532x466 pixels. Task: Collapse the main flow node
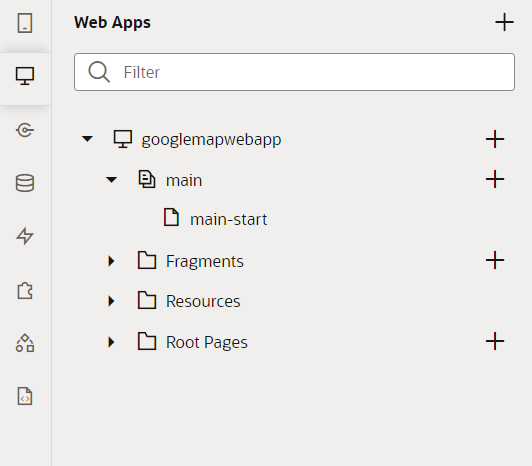(x=111, y=180)
